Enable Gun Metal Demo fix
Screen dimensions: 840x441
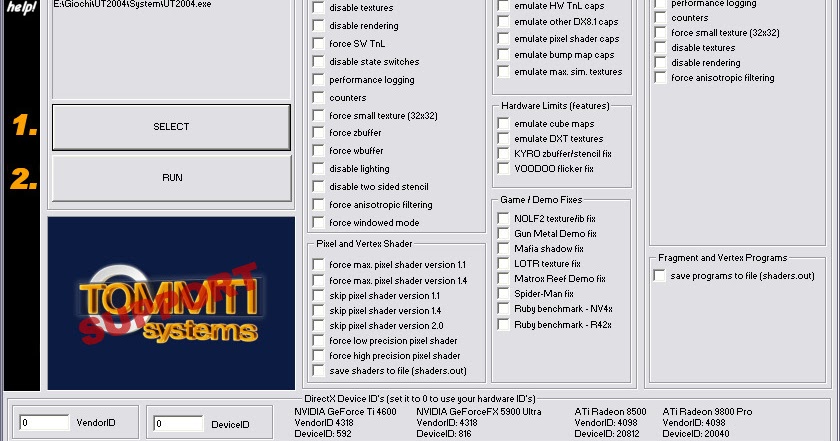[504, 234]
